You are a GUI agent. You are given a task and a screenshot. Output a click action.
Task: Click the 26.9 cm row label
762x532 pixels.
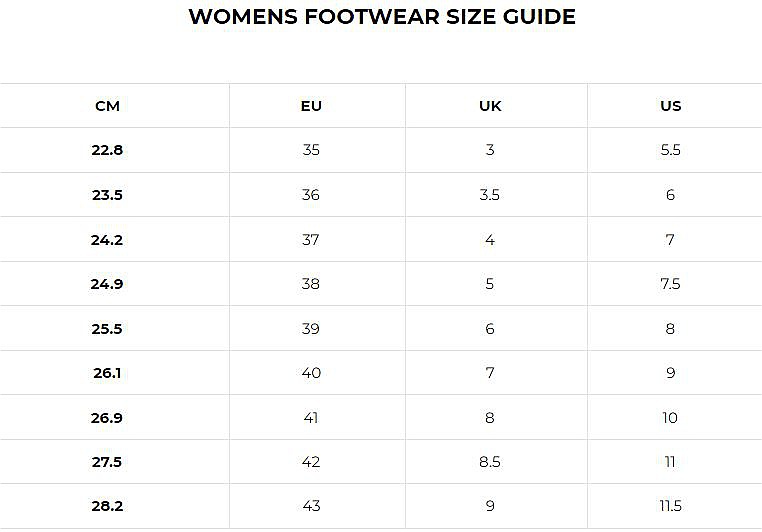coord(107,418)
